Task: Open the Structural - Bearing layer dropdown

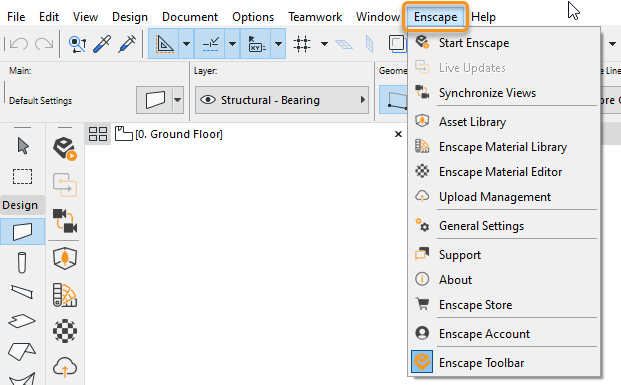Action: tap(282, 100)
